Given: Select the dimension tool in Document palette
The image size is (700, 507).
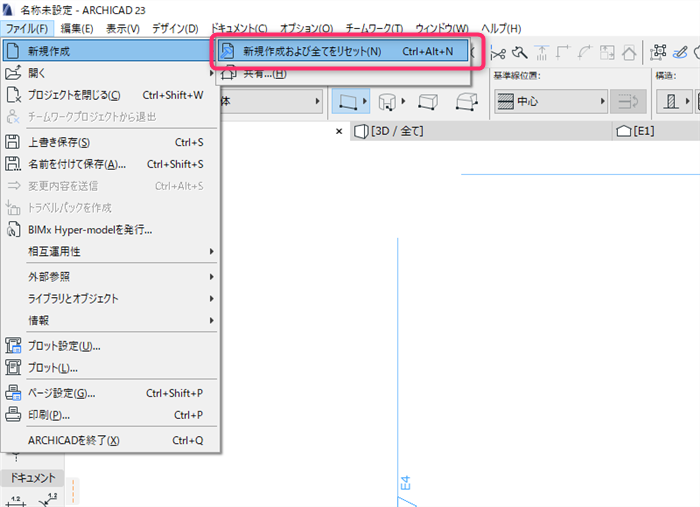Looking at the screenshot, I should [x=16, y=501].
